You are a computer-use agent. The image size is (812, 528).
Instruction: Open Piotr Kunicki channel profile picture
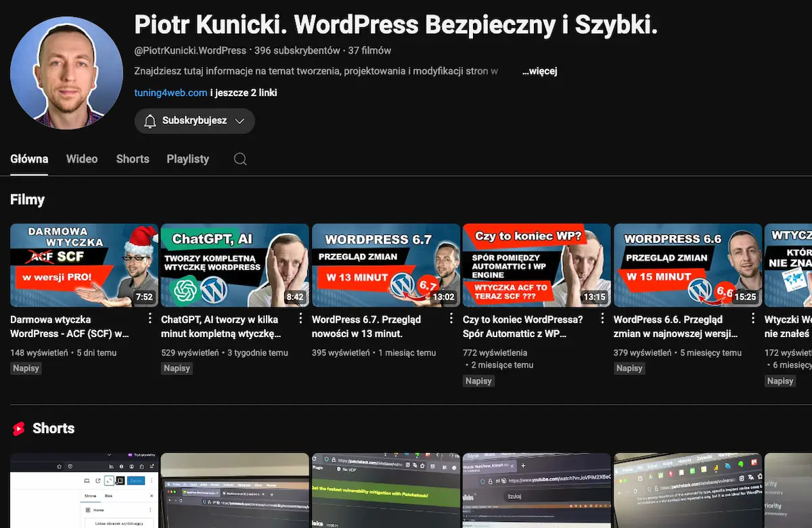(x=66, y=73)
